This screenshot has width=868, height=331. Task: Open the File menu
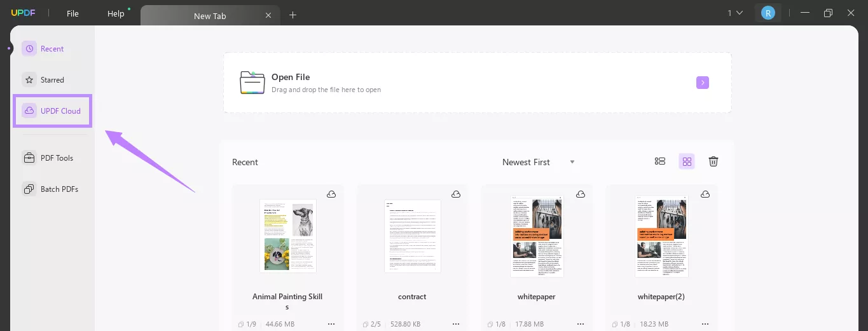tap(72, 13)
